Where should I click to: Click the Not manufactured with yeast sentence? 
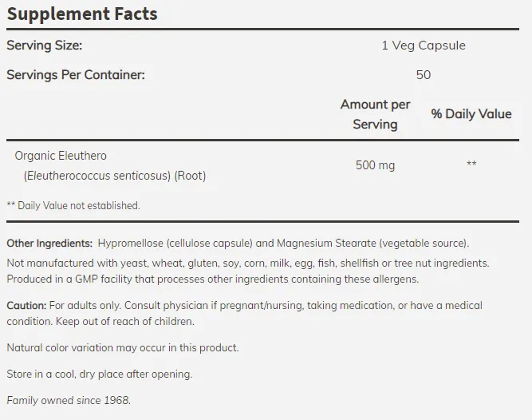point(248,263)
